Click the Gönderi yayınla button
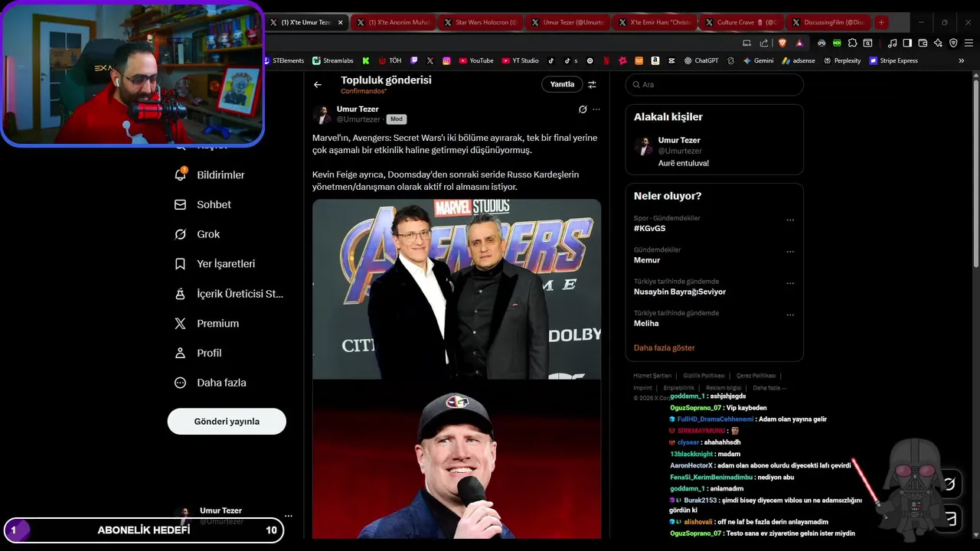This screenshot has height=551, width=980. pos(227,421)
